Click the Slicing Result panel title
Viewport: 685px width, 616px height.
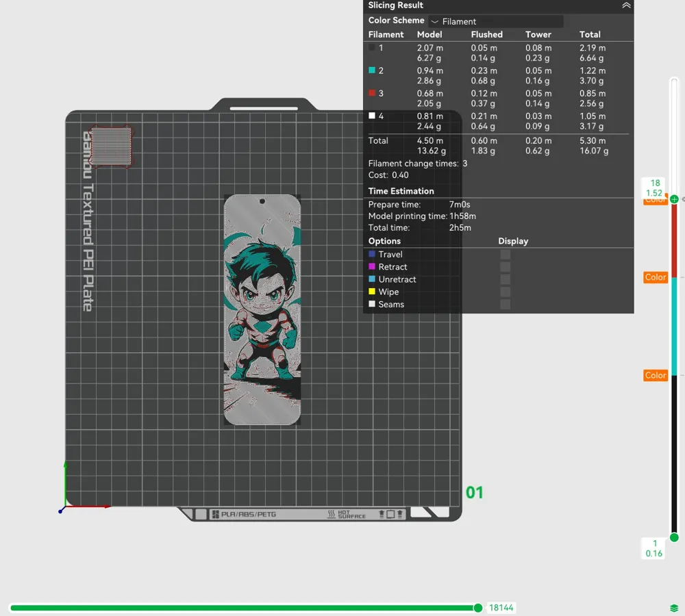click(x=395, y=5)
